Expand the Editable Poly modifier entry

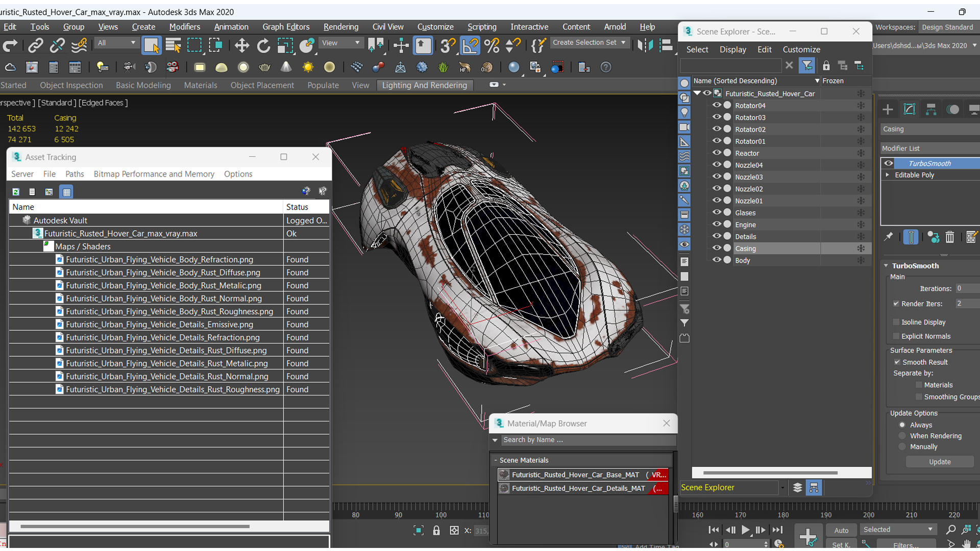[x=888, y=175]
